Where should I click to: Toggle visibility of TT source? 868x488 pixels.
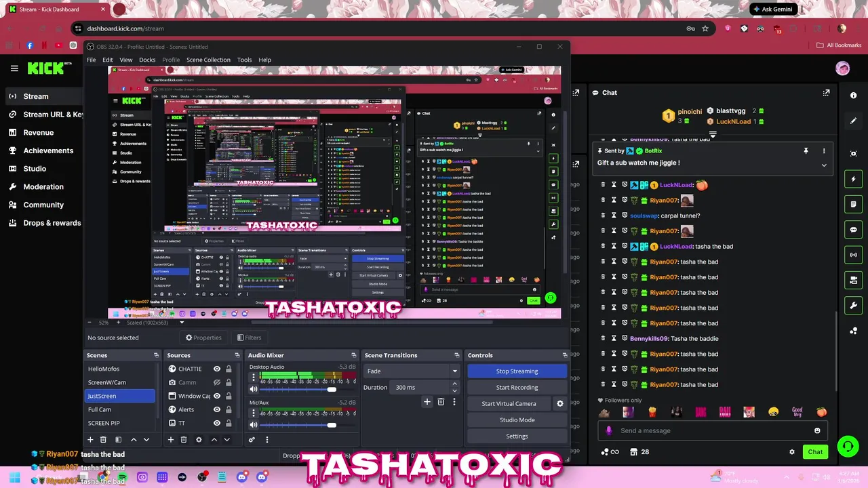point(217,423)
